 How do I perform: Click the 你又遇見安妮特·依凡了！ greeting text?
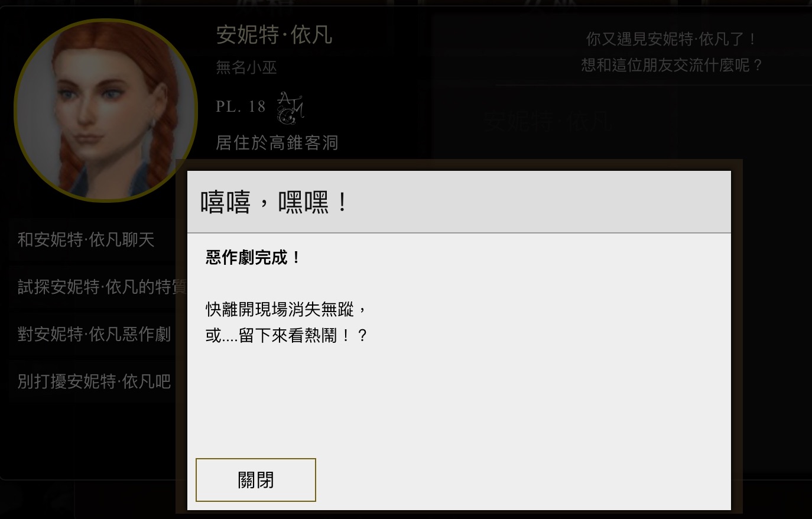[x=672, y=39]
